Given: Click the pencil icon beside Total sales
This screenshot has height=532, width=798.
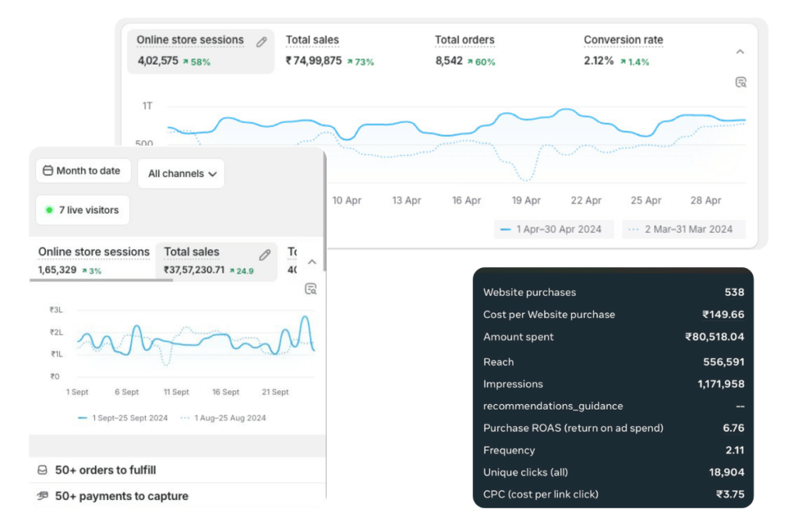Looking at the screenshot, I should click(265, 255).
